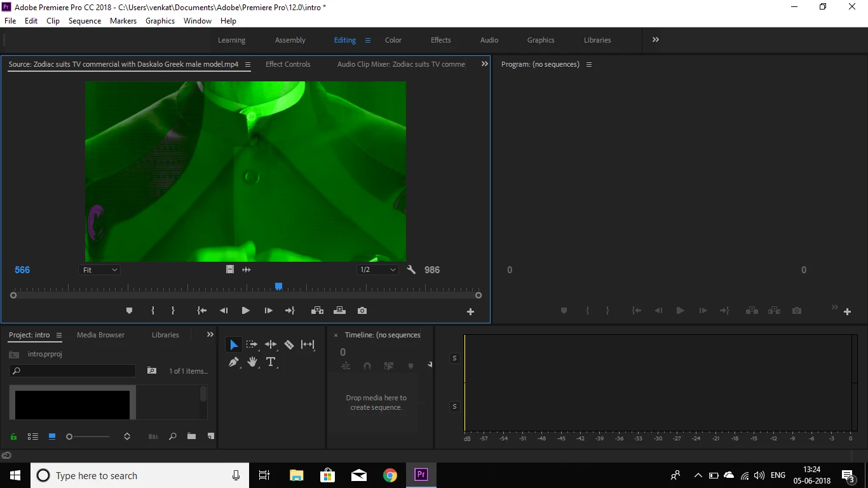This screenshot has height=488, width=868.
Task: Add marker in Timeline panel
Action: (410, 366)
